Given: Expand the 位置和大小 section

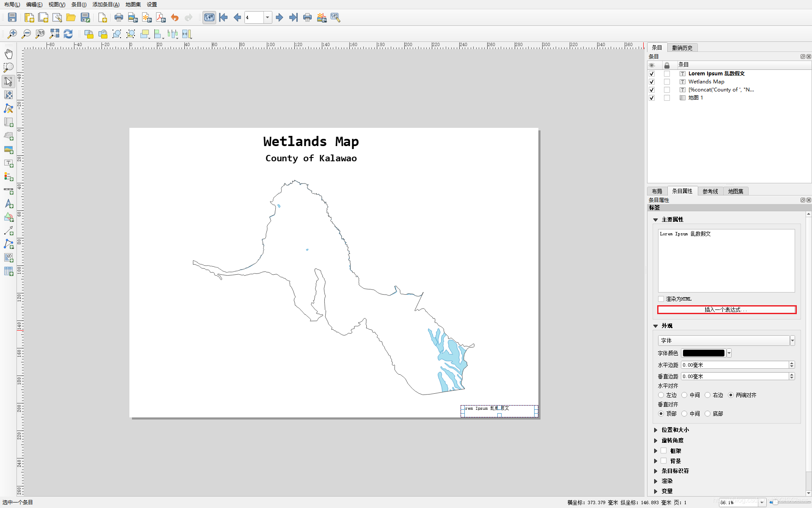Looking at the screenshot, I should tap(656, 430).
